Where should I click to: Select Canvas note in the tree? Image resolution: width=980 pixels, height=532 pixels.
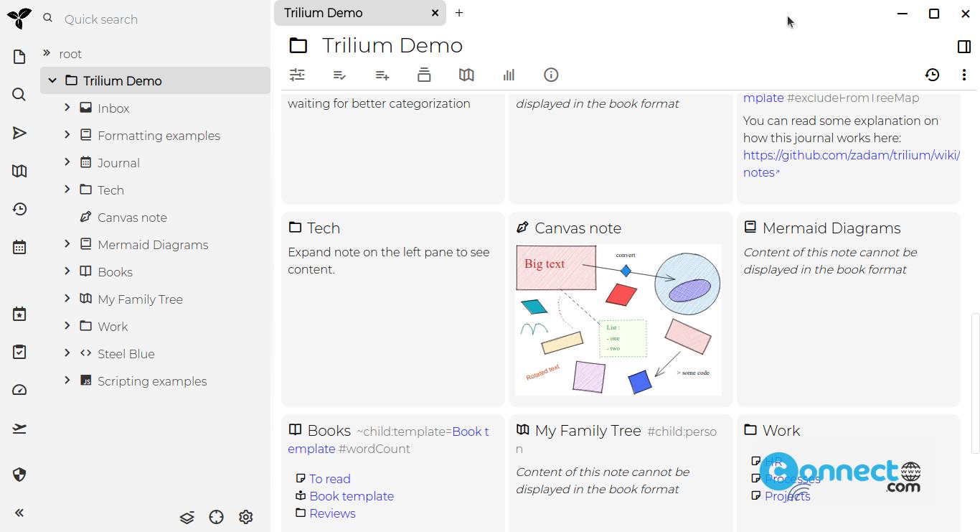(x=132, y=218)
